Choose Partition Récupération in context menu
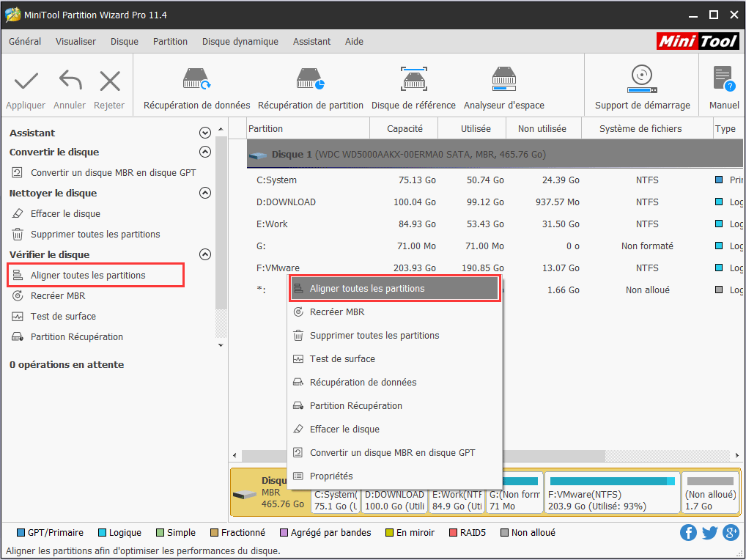The height and width of the screenshot is (560, 746). coord(395,406)
